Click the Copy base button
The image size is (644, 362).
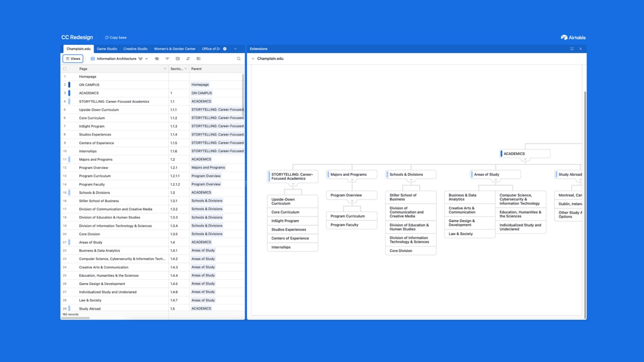tap(116, 37)
